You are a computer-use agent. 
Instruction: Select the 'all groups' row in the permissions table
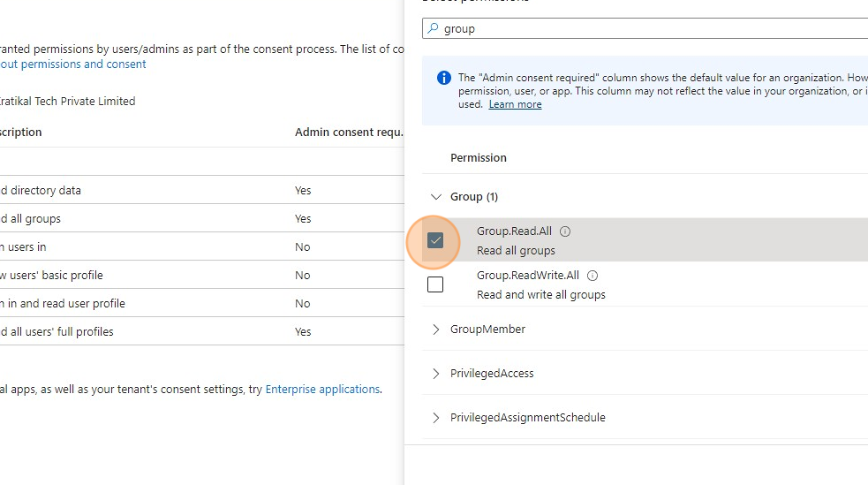[x=177, y=218]
